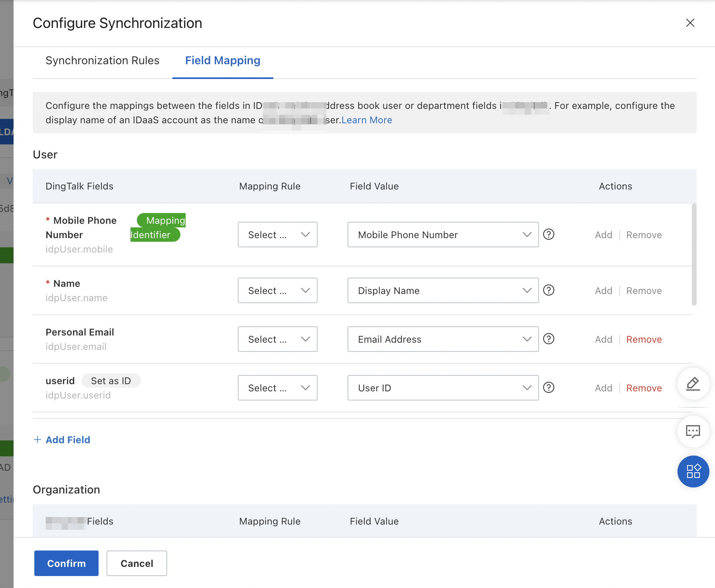Click the plus icon beside Add Field
This screenshot has height=588, width=715.
(38, 440)
